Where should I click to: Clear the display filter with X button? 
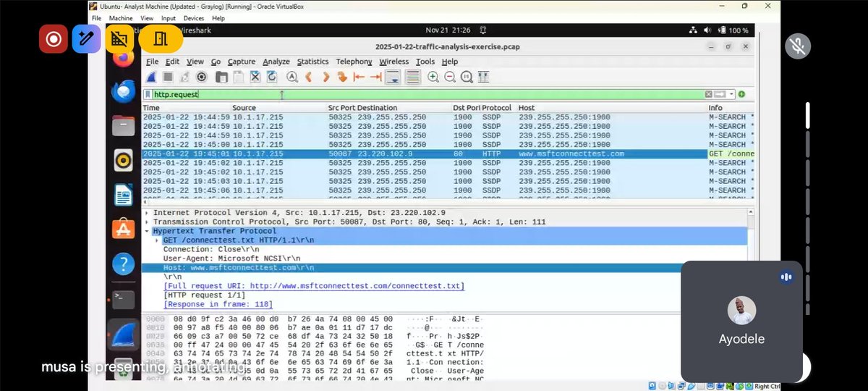tap(709, 94)
